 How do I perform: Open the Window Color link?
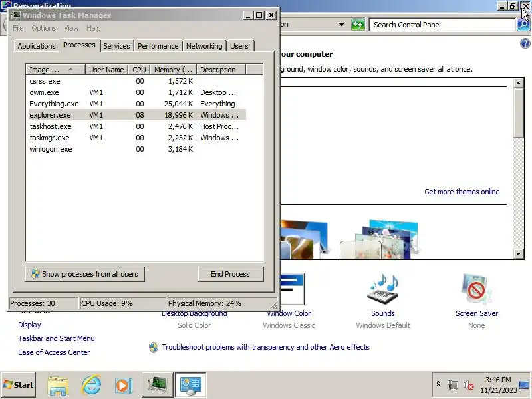click(289, 313)
